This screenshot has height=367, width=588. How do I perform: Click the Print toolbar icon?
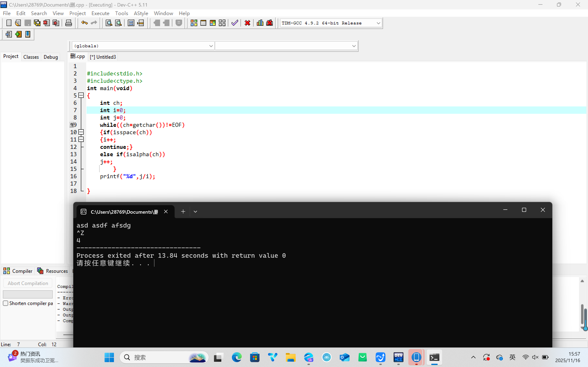click(69, 23)
